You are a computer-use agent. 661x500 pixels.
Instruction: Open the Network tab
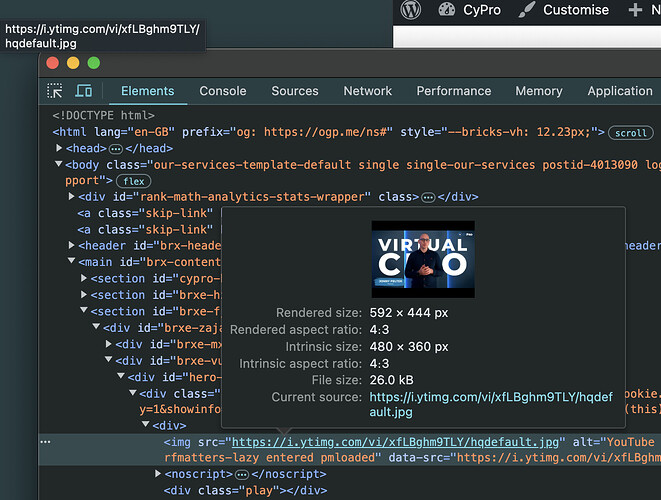click(367, 91)
